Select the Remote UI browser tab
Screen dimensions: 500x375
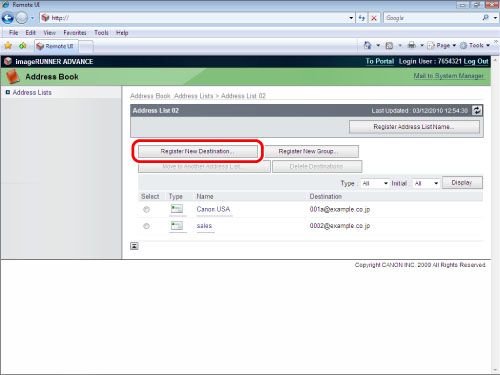[x=56, y=46]
